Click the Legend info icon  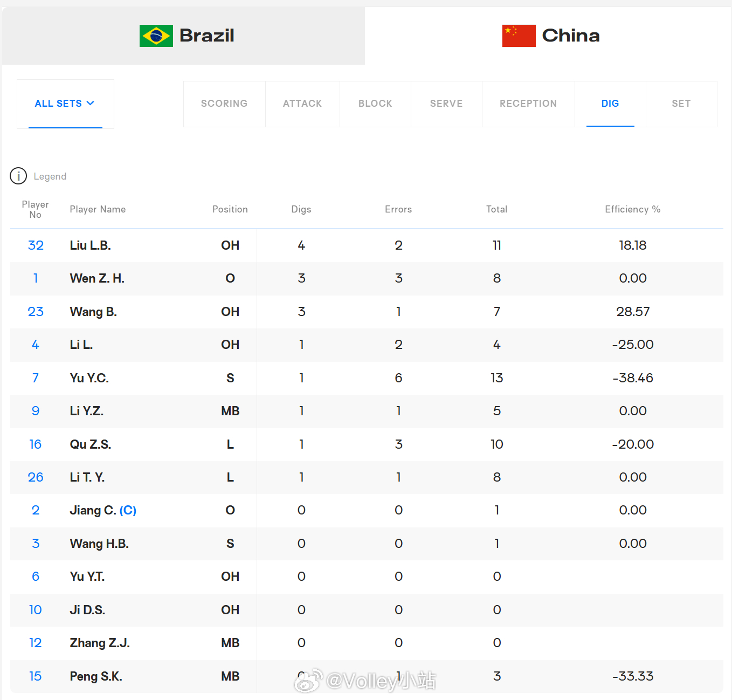(18, 176)
